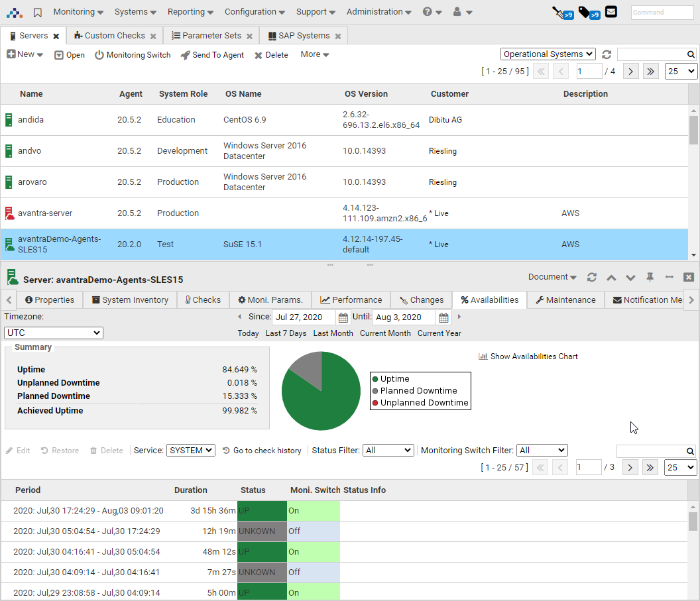
Task: Click the refresh icon beside Operational Systems
Action: (x=607, y=54)
